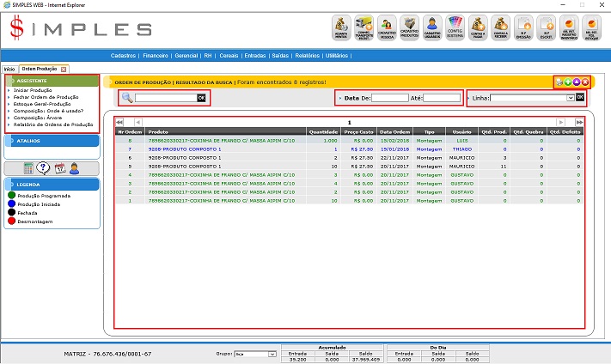Screen dimensions: 611x364
Task: Open the Config Sistema color fan icon
Action: pyautogui.click(x=457, y=29)
